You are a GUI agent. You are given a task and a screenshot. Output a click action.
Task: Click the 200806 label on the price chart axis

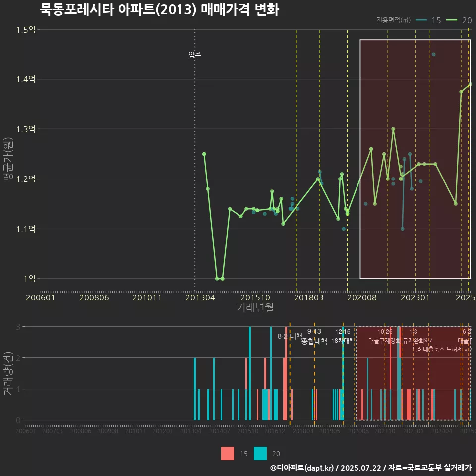(x=94, y=297)
